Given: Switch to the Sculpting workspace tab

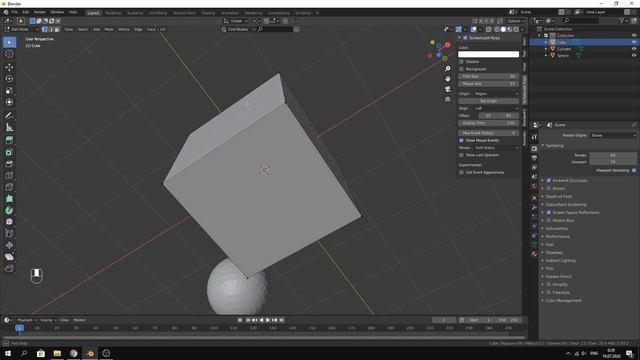Looking at the screenshot, I should (135, 13).
